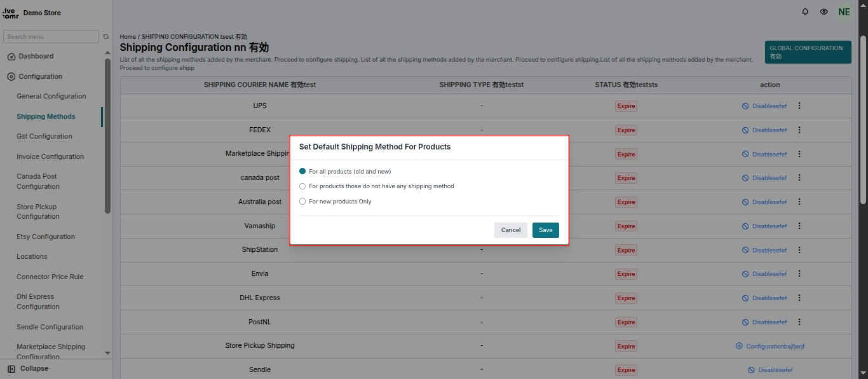Click the Dashboard gauge icon

click(11, 57)
